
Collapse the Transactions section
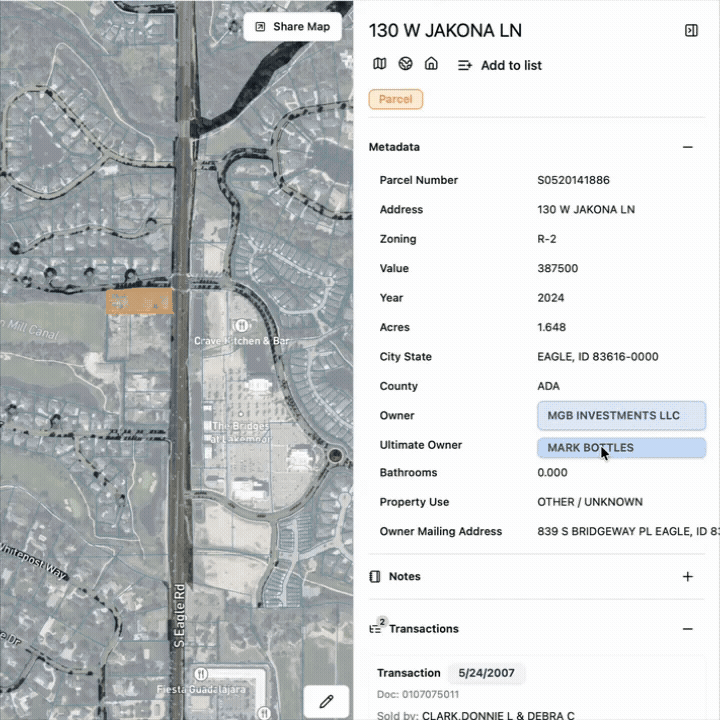(x=688, y=629)
